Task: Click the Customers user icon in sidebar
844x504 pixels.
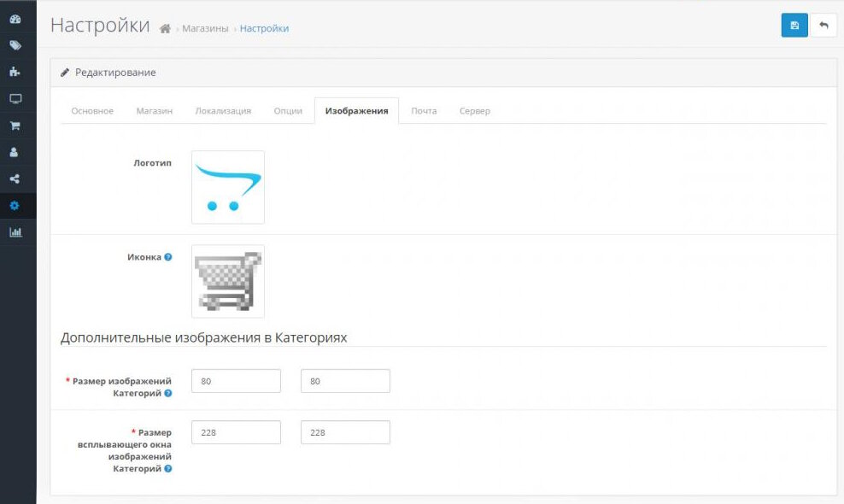Action: [15, 152]
